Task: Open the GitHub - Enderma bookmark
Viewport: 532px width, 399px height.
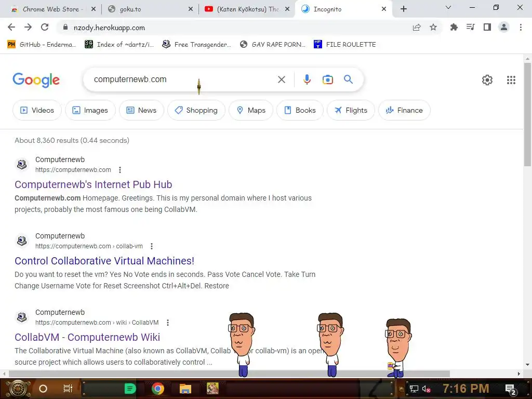Action: 42,45
